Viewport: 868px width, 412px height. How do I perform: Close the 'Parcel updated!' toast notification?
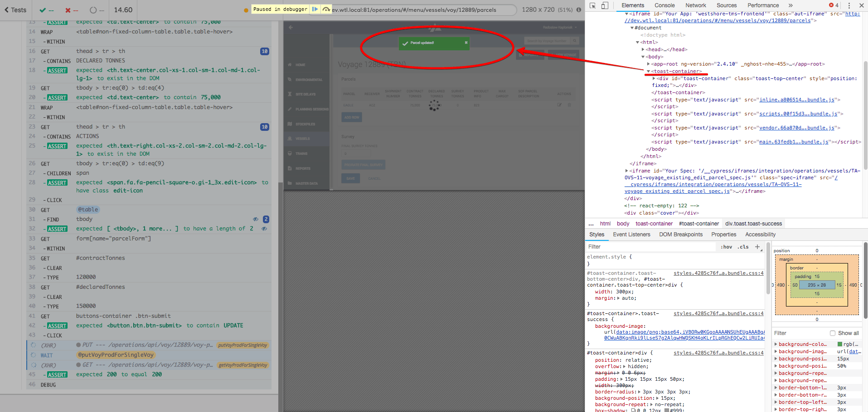(x=466, y=43)
